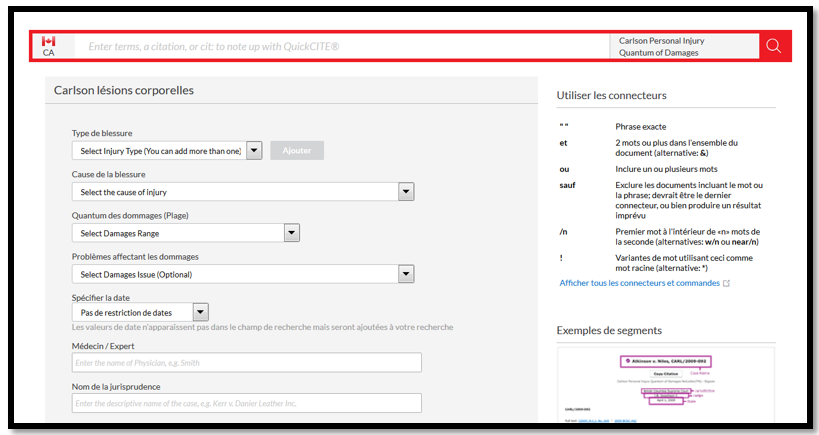Viewport: 819px width, 435px height.
Task: Click the red search magnifier button
Action: (x=774, y=46)
